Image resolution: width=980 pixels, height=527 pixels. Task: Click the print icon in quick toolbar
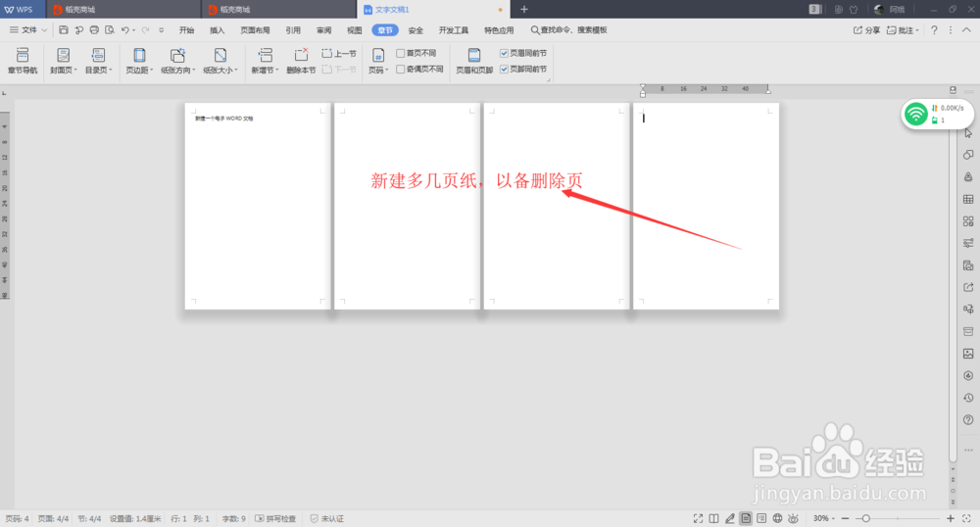(x=94, y=30)
